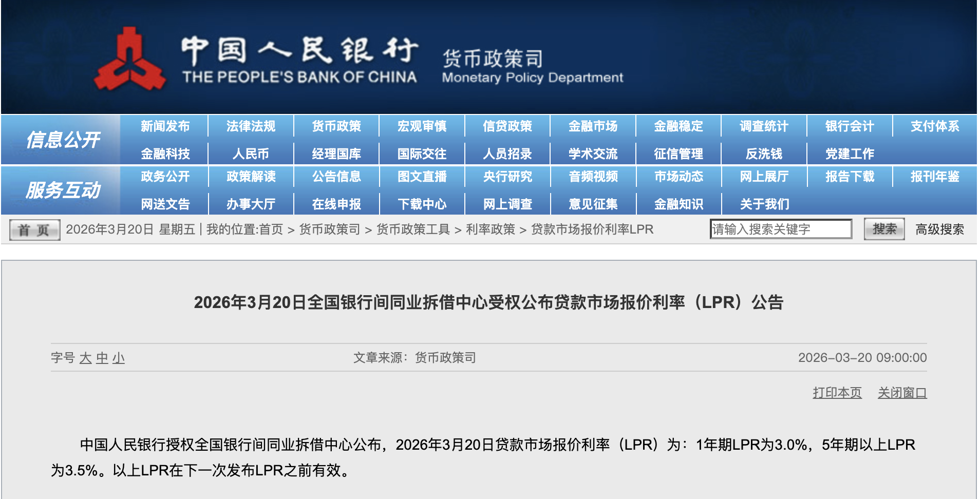Click the search keyword input box
The width and height of the screenshot is (980, 499).
tap(781, 229)
